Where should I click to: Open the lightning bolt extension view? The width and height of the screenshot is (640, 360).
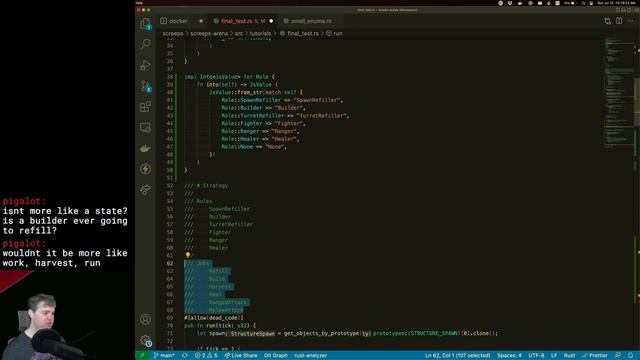pos(146,169)
